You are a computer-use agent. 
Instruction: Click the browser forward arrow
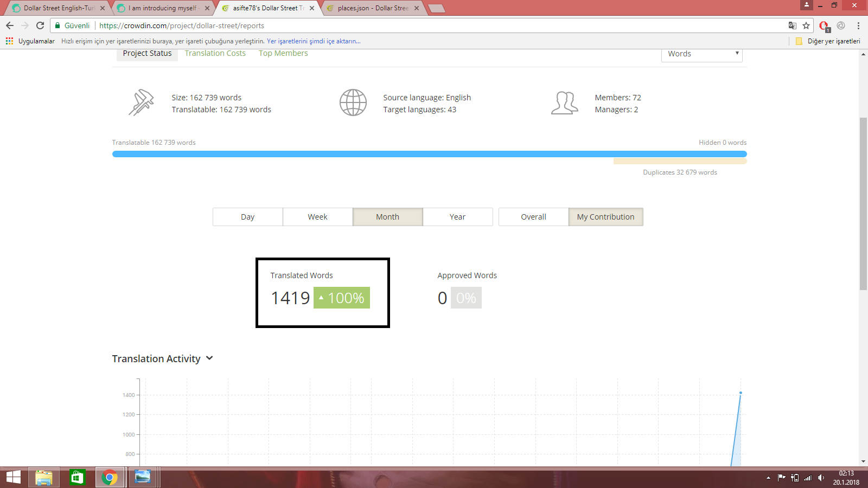pos(25,25)
